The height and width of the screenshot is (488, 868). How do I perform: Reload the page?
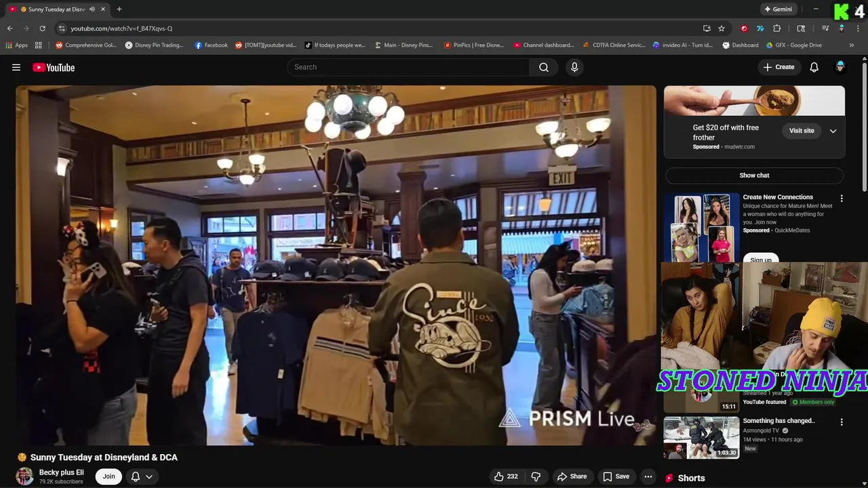(x=42, y=28)
